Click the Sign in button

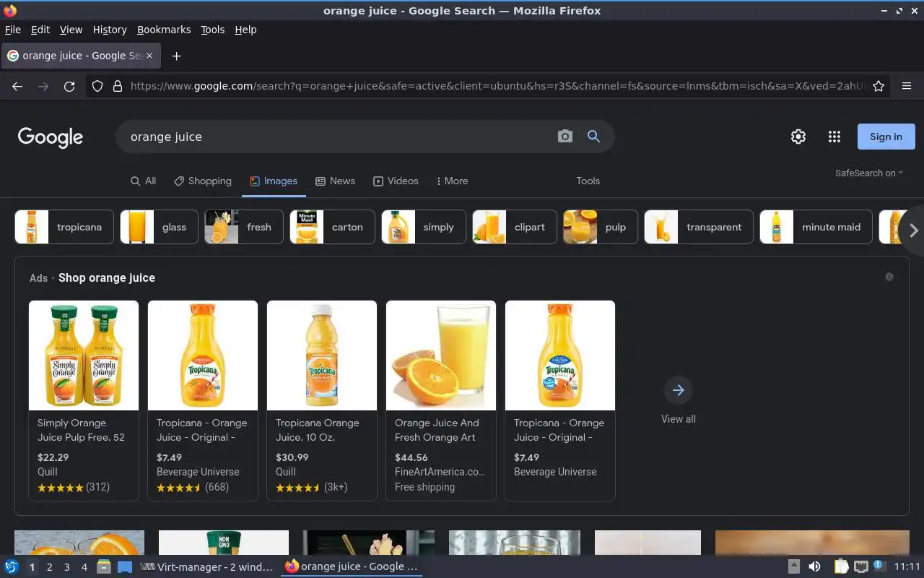tap(886, 137)
